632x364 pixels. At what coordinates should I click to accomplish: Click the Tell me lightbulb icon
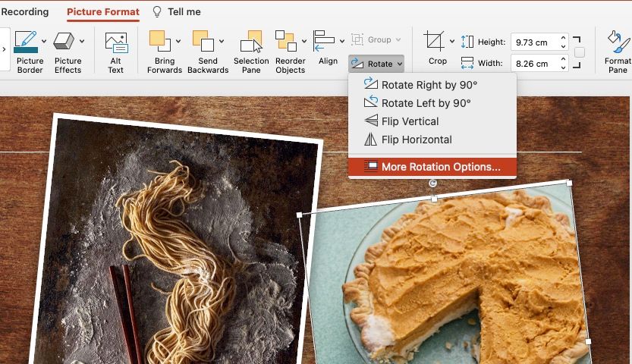pos(157,11)
